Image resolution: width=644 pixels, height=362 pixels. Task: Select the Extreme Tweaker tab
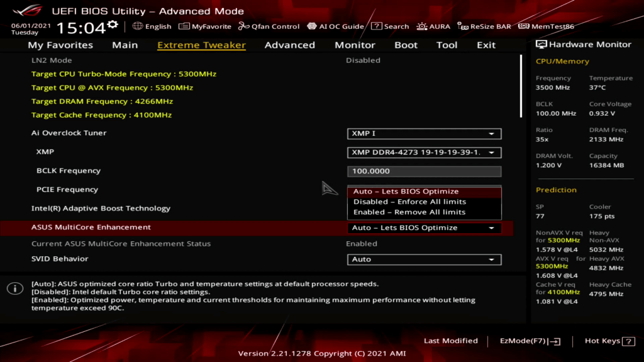click(201, 45)
